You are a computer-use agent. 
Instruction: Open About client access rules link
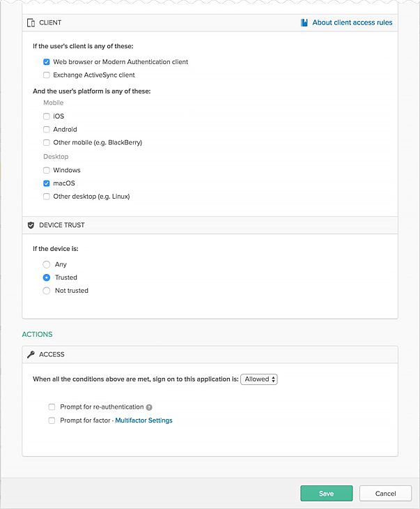(352, 22)
